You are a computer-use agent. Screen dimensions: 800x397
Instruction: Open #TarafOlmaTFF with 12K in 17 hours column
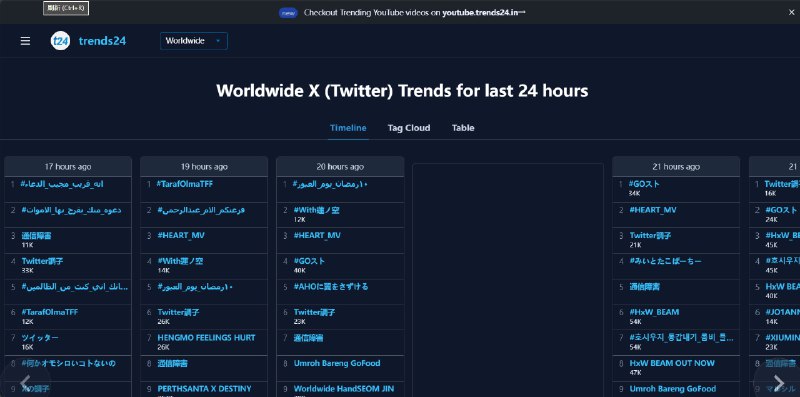click(49, 312)
